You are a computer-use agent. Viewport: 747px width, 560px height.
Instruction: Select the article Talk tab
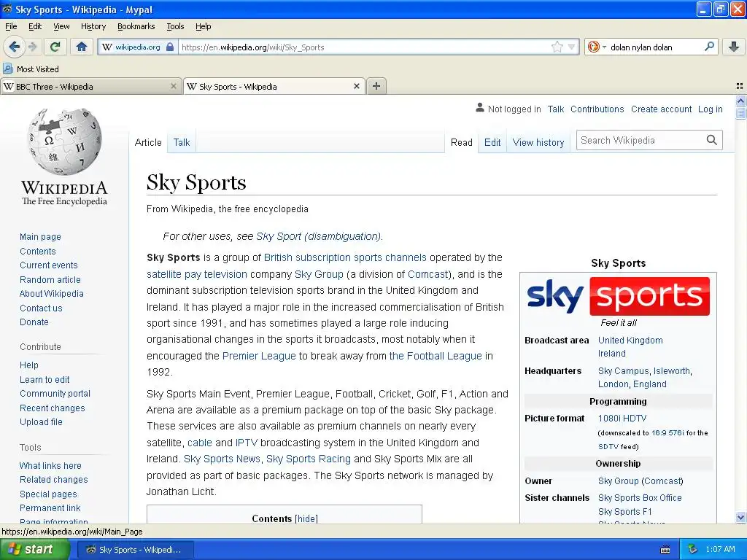tap(182, 142)
